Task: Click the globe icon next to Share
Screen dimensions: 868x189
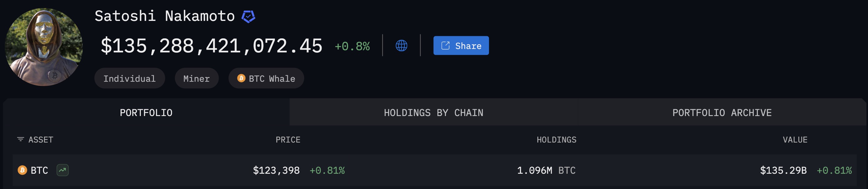Action: tap(401, 46)
